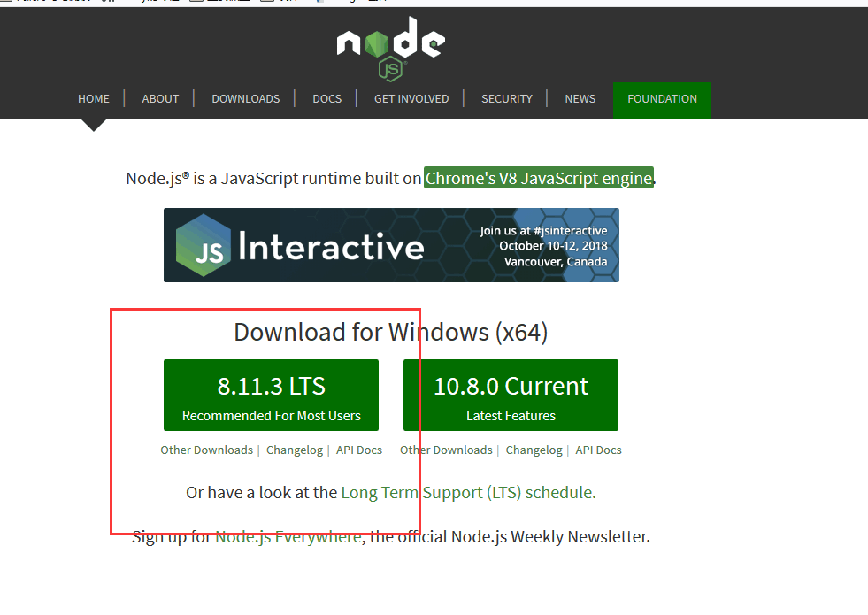Image resolution: width=868 pixels, height=615 pixels.
Task: Download the 10.8.0 Current version
Action: 511,396
